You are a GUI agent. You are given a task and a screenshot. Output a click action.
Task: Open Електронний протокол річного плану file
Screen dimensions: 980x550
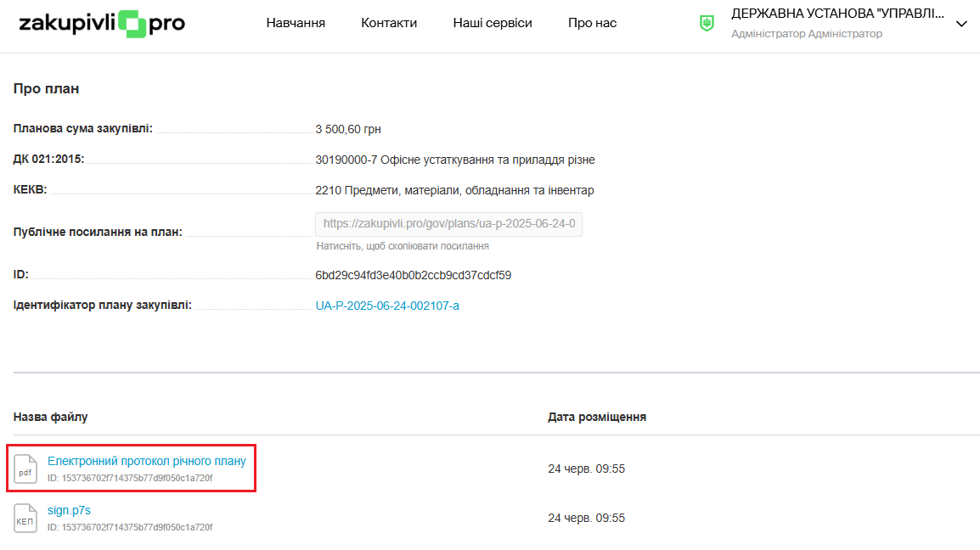[x=147, y=461]
